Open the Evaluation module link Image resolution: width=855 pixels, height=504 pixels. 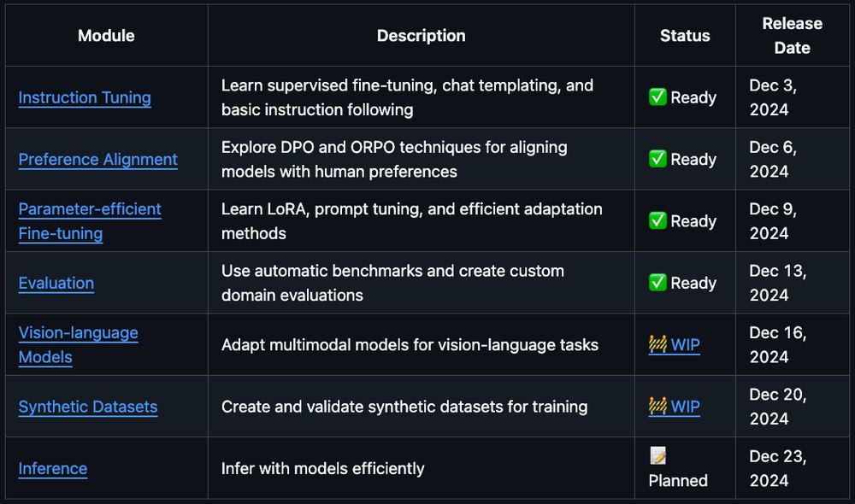(56, 283)
